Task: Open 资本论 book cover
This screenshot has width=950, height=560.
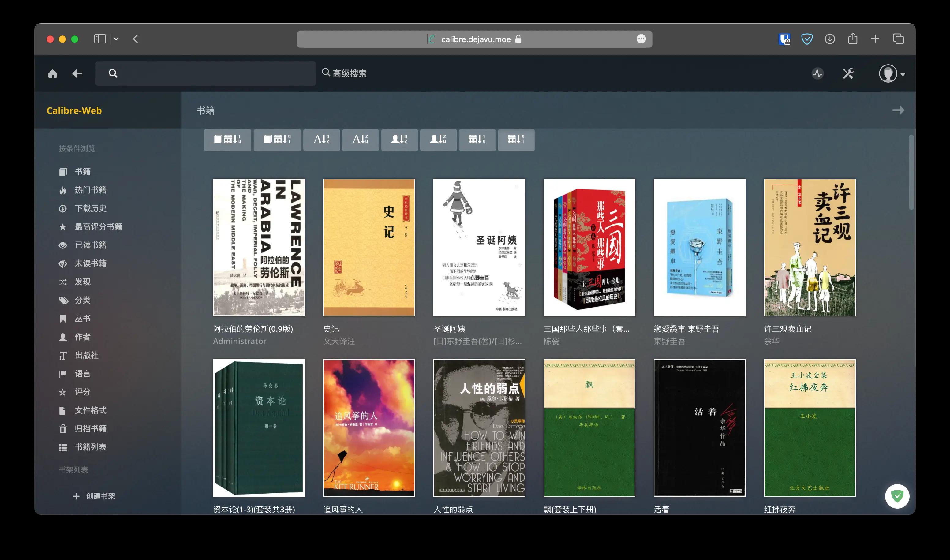Action: coord(259,428)
